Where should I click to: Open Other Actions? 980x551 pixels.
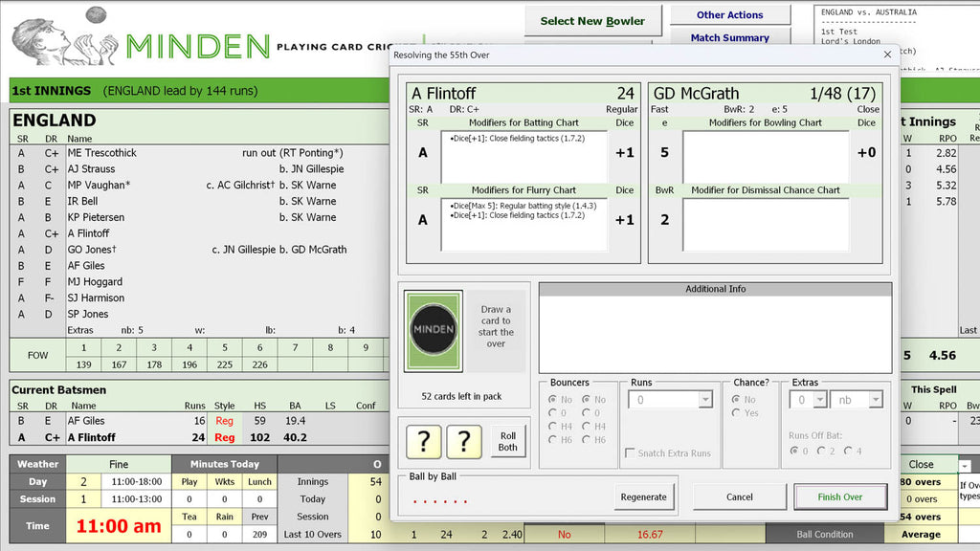point(730,14)
